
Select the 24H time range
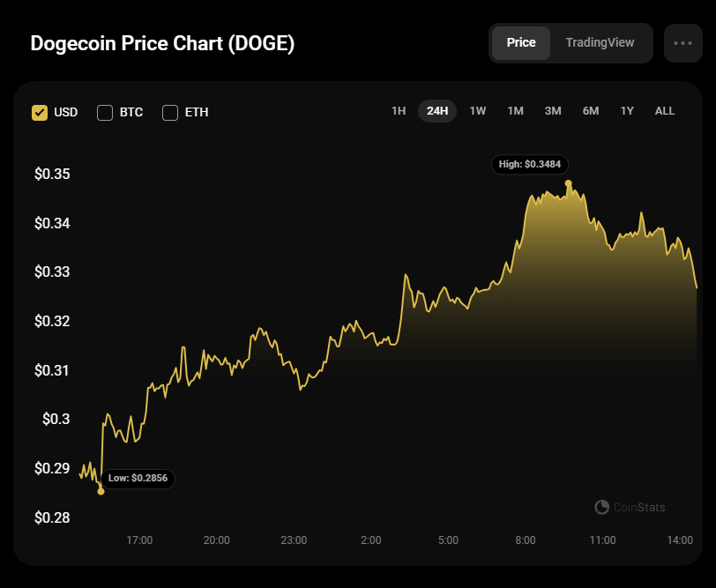coord(437,111)
